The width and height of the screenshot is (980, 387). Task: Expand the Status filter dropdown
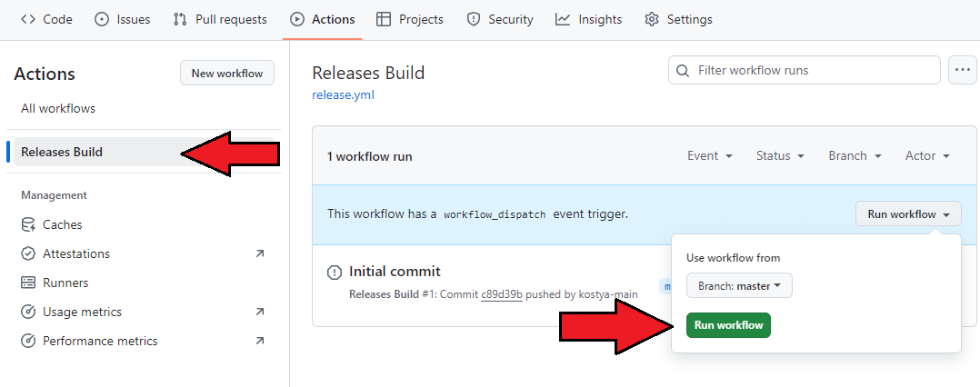780,155
